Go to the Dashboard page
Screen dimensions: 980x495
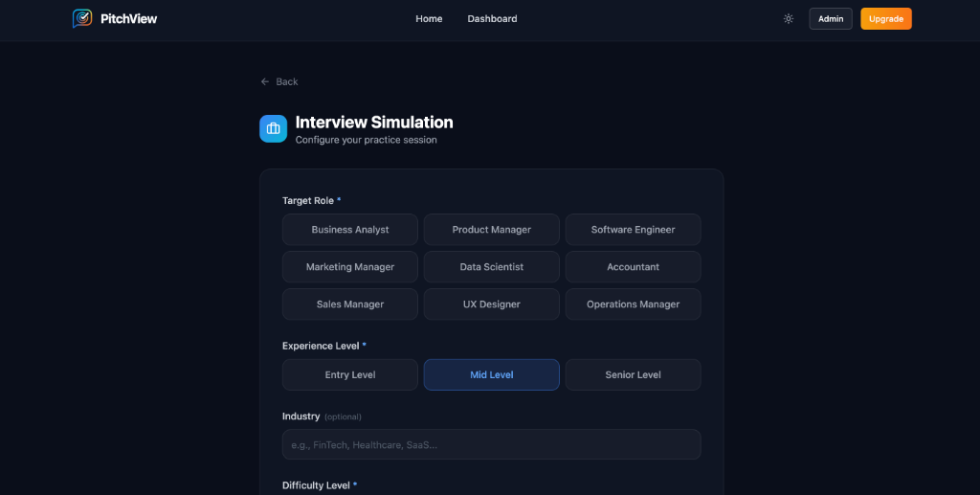point(492,19)
